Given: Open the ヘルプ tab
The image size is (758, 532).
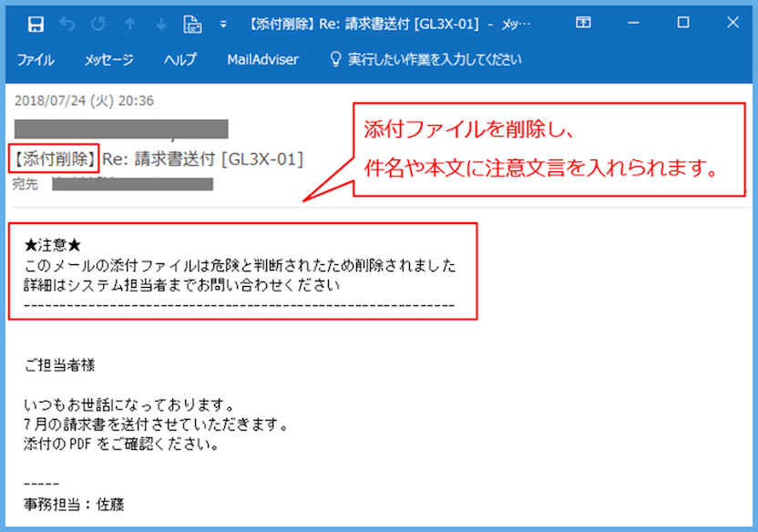Looking at the screenshot, I should [179, 59].
